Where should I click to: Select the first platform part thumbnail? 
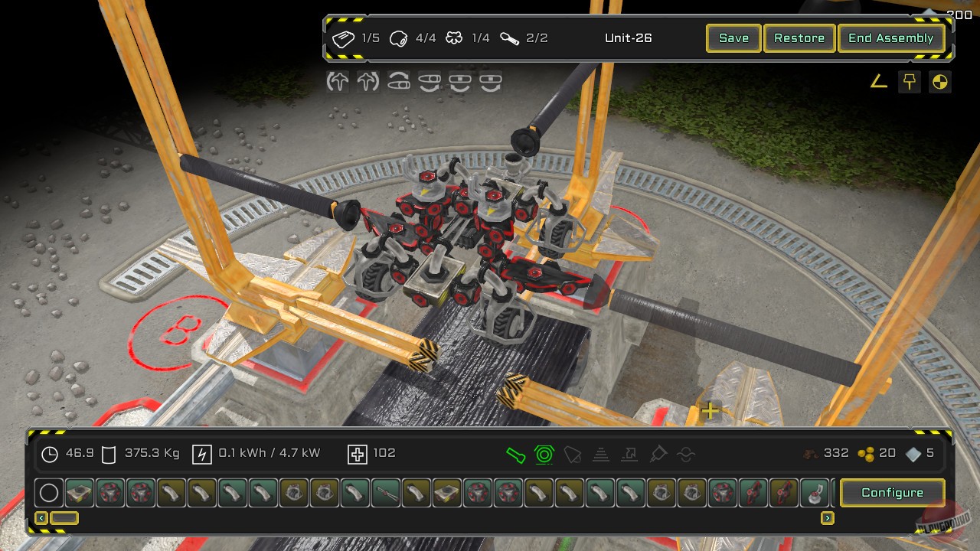pyautogui.click(x=80, y=493)
